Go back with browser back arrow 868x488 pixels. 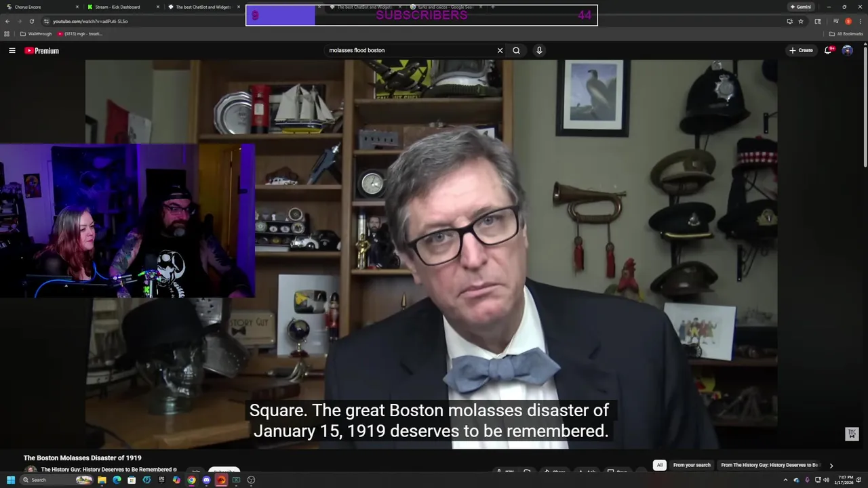(x=7, y=21)
